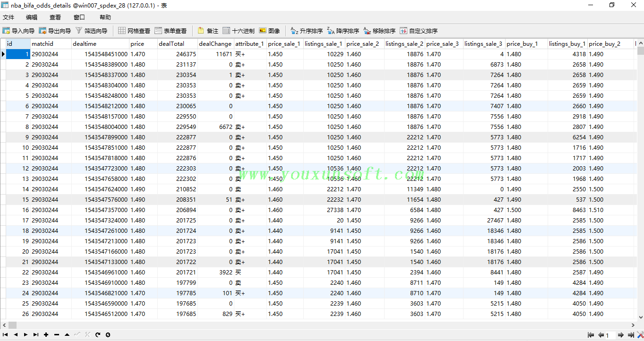
Task: Switch to Grid View (网格查看)
Action: (x=134, y=31)
